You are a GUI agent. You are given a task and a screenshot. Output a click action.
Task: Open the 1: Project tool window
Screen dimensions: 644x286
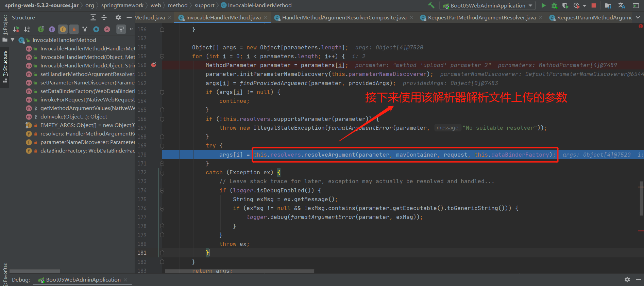5,28
